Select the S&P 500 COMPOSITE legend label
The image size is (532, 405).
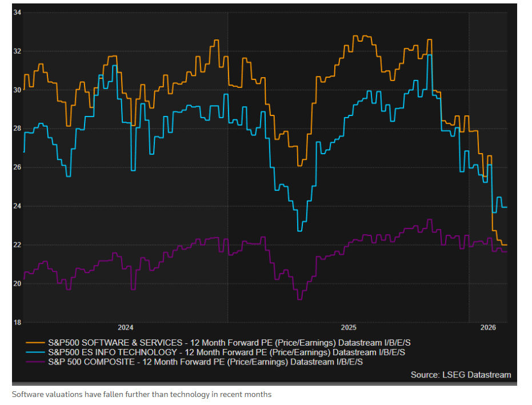tap(205, 362)
